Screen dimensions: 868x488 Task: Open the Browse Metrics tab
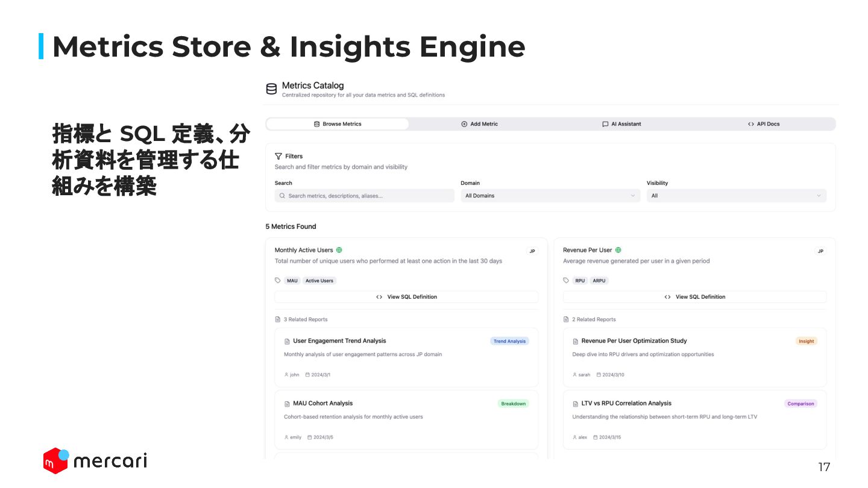point(338,124)
